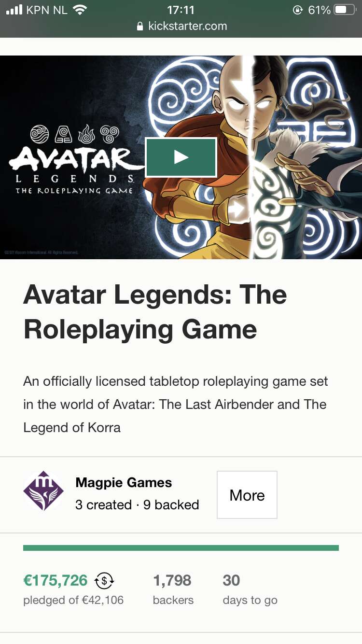362x644 pixels.
Task: Tap the four element symbols above Avatar logo
Action: tap(74, 134)
